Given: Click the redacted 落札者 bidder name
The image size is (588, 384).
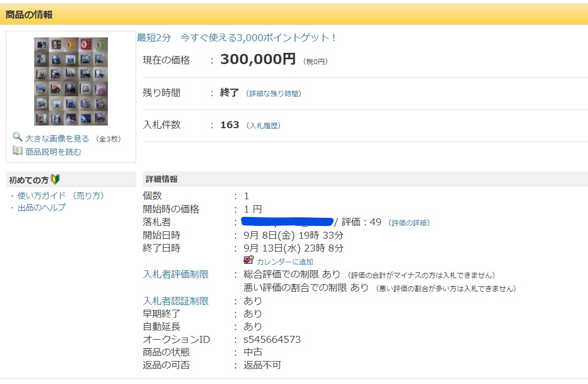Looking at the screenshot, I should pos(287,222).
